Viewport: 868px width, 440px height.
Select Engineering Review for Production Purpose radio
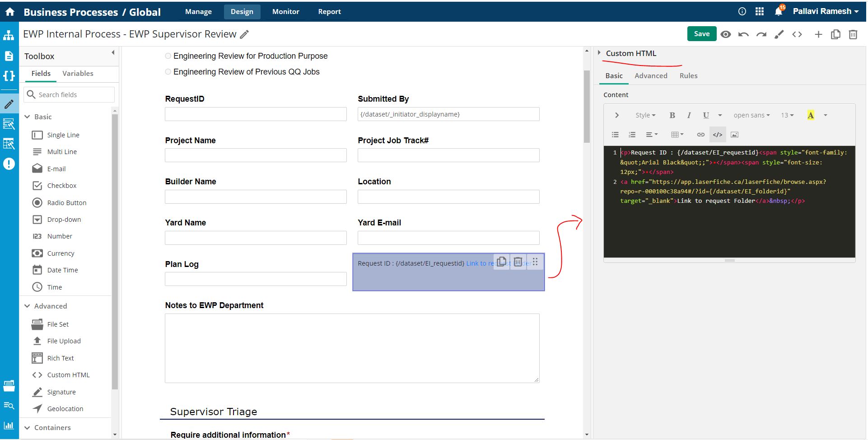[x=168, y=56]
